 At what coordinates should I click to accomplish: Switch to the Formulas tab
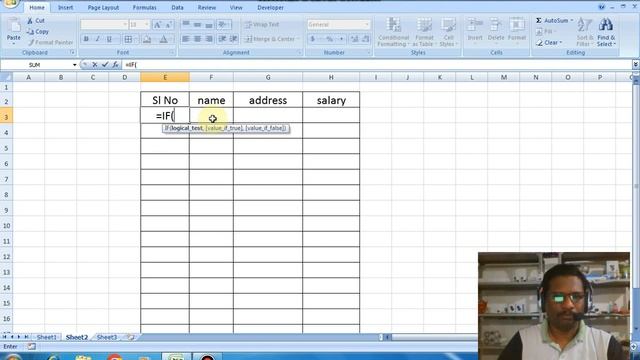click(144, 7)
